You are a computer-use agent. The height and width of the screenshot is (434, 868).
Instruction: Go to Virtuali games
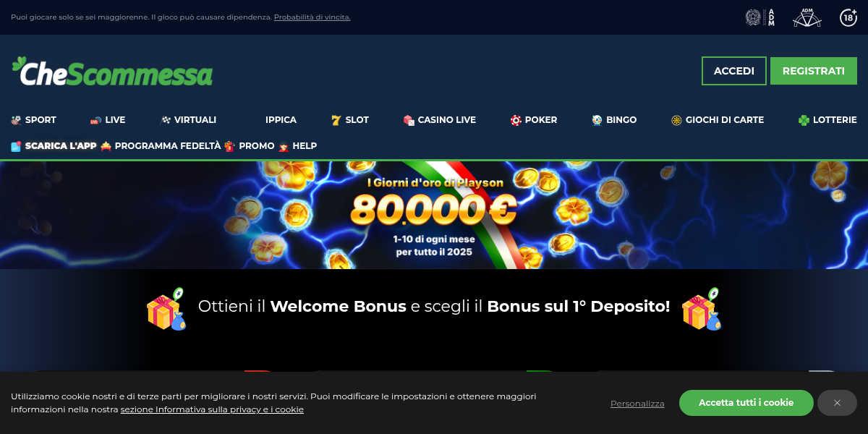[188, 120]
